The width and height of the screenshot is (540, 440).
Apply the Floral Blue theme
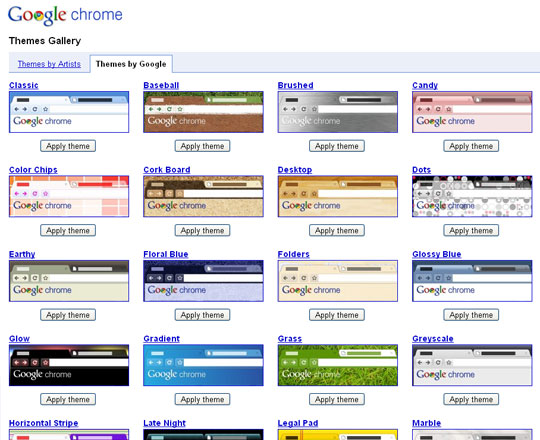[x=202, y=315]
